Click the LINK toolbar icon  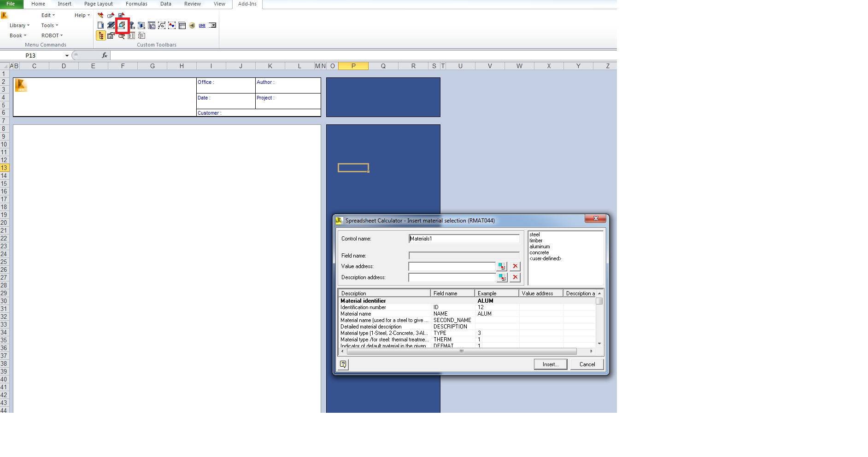point(202,25)
